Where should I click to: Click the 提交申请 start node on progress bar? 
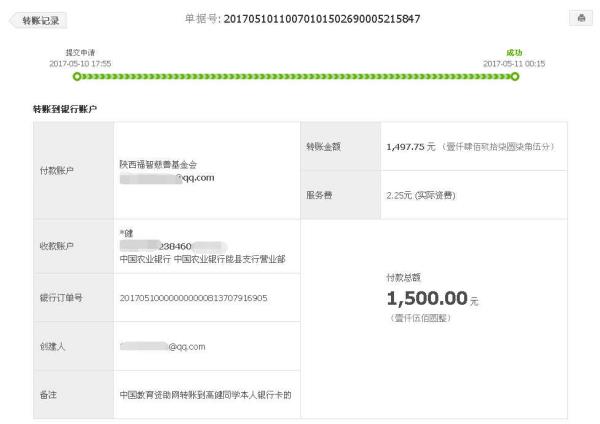pos(79,76)
